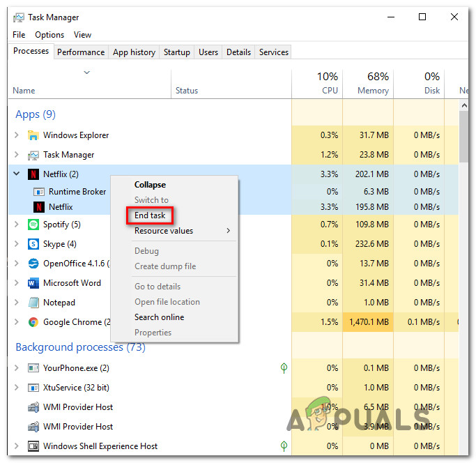Image resolution: width=476 pixels, height=463 pixels.
Task: Open the Resource values submenu arrow
Action: click(229, 231)
